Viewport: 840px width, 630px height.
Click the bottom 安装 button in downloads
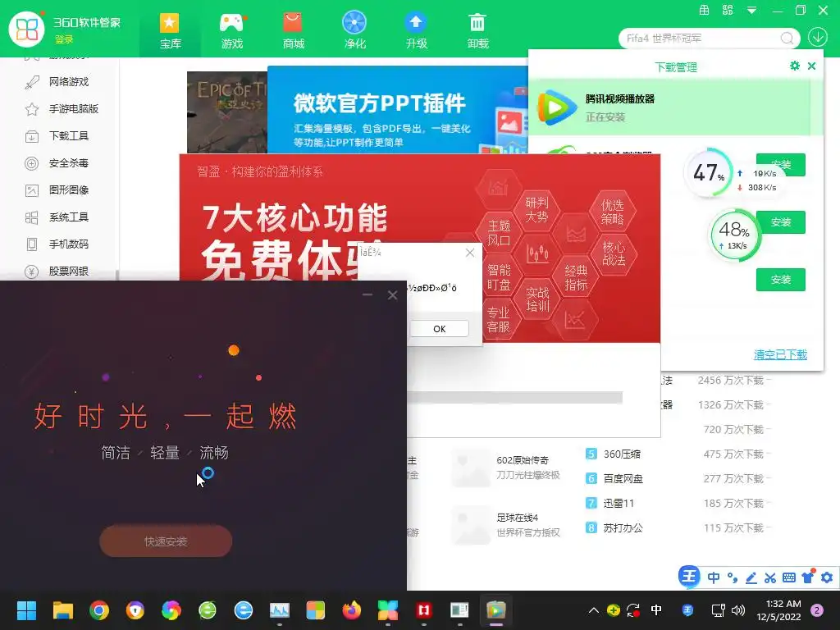781,280
